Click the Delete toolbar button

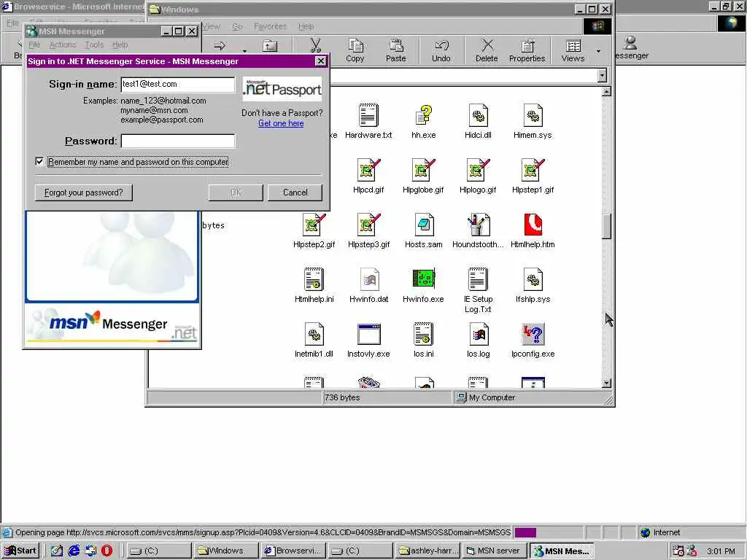coord(486,50)
